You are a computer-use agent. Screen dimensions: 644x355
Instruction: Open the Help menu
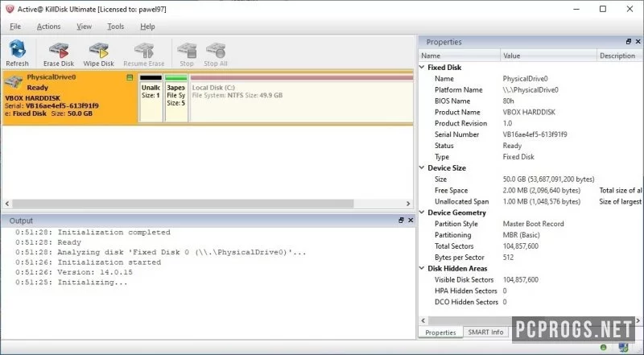tap(147, 27)
